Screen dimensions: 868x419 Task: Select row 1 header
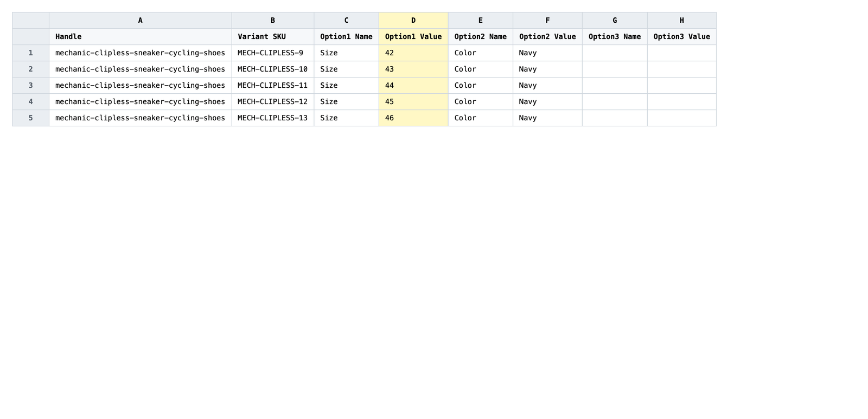[31, 53]
